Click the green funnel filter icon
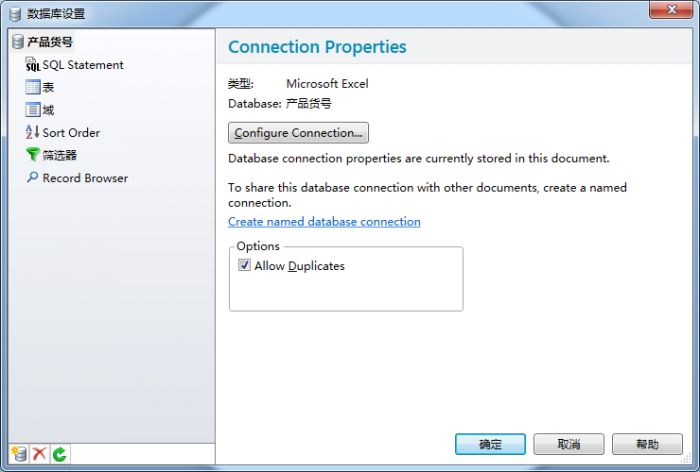Screen dimensions: 700x472 pos(32,155)
